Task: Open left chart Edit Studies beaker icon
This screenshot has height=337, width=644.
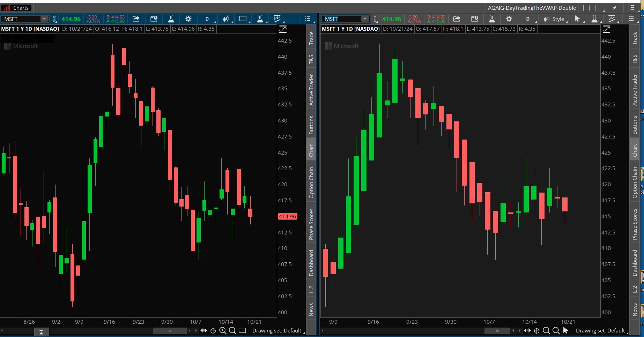Action: pos(171,19)
